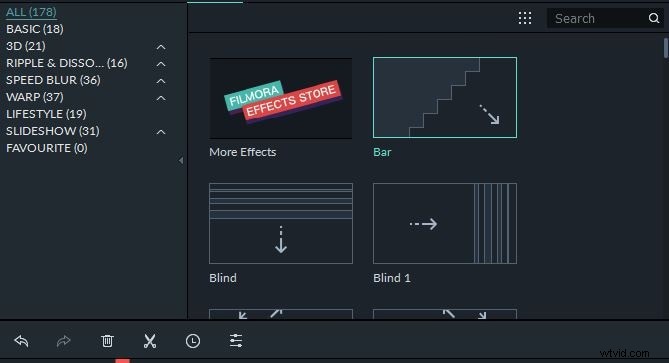Open the WARP (37) category
This screenshot has width=669, height=363.
[35, 97]
